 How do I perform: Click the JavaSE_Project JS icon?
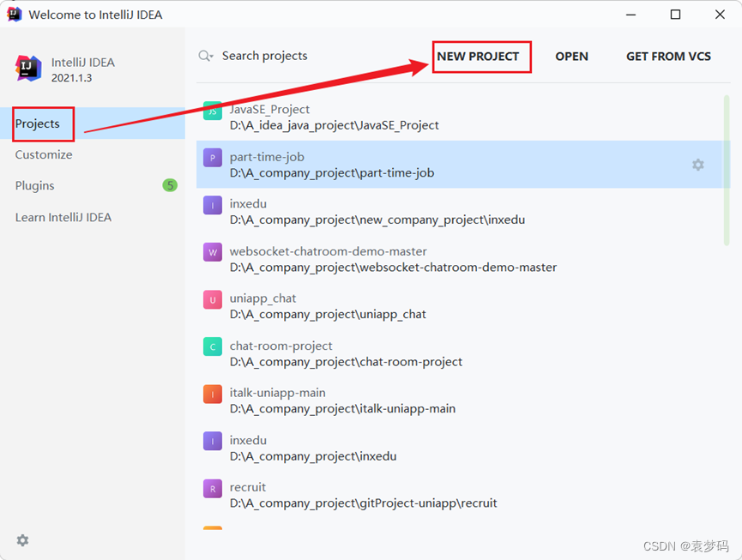point(212,111)
